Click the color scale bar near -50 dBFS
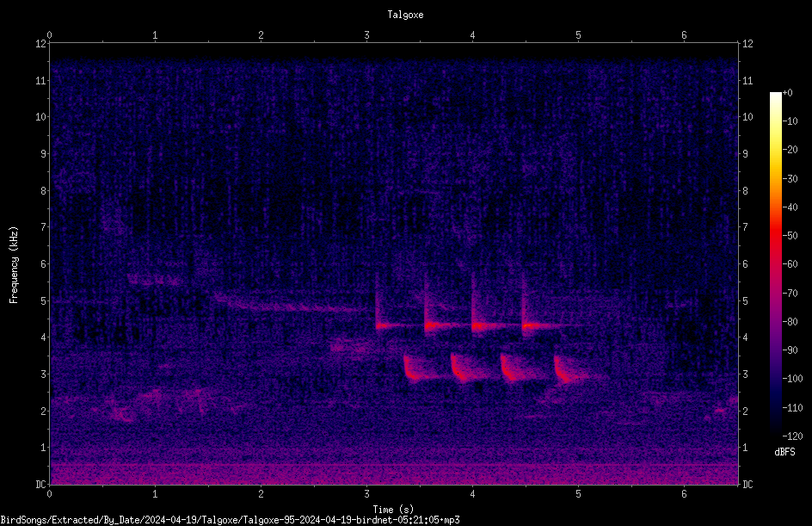Screen dimensions: 812x526 [775, 235]
